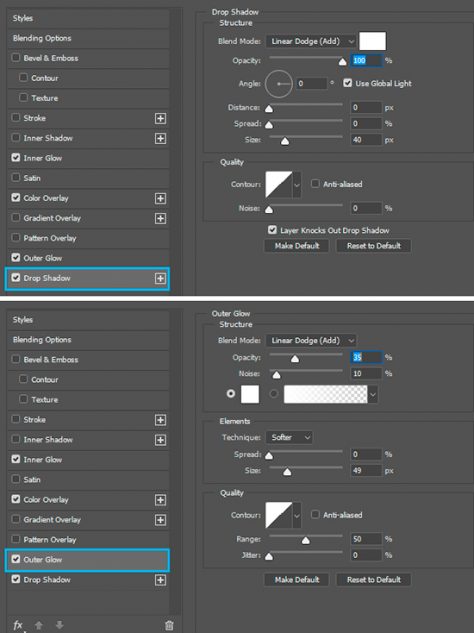The width and height of the screenshot is (474, 633).
Task: Open Blend Mode dropdown beside the white swatch
Action: pyautogui.click(x=310, y=41)
